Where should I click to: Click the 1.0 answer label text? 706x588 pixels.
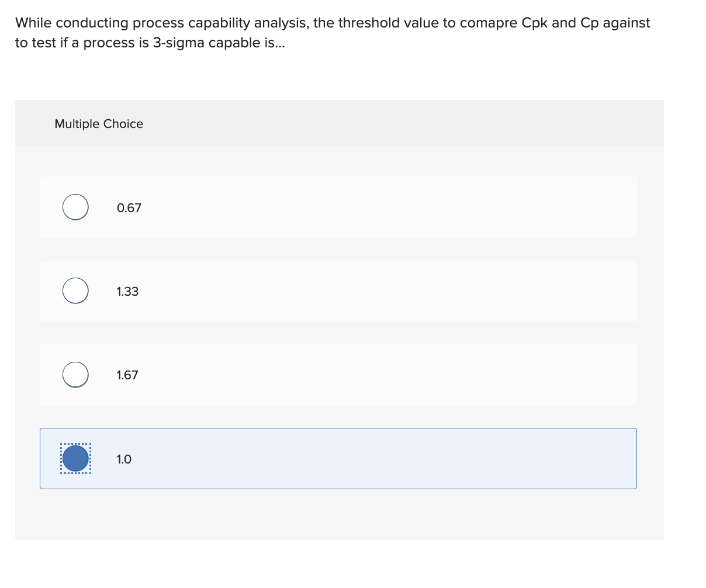coord(123,459)
